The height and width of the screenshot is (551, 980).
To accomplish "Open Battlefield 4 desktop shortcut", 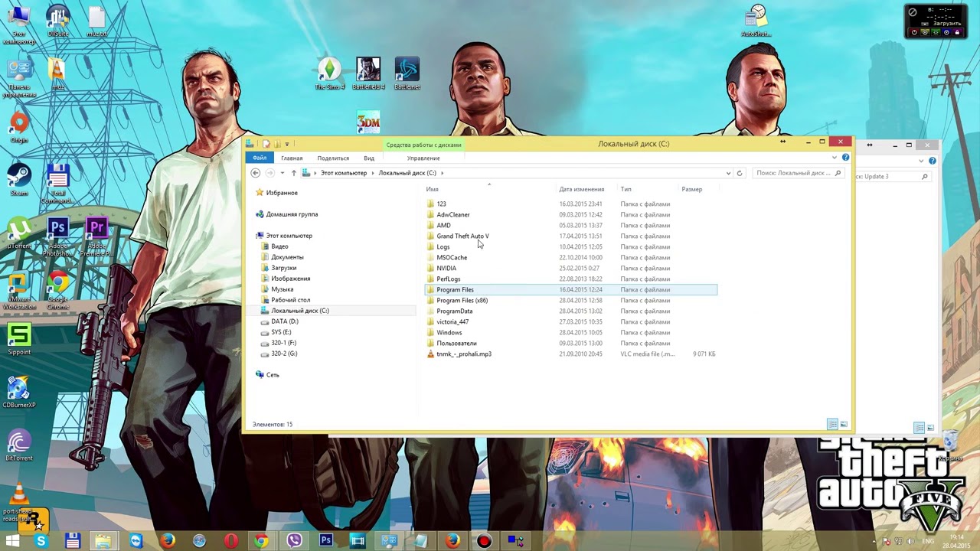I will click(368, 73).
